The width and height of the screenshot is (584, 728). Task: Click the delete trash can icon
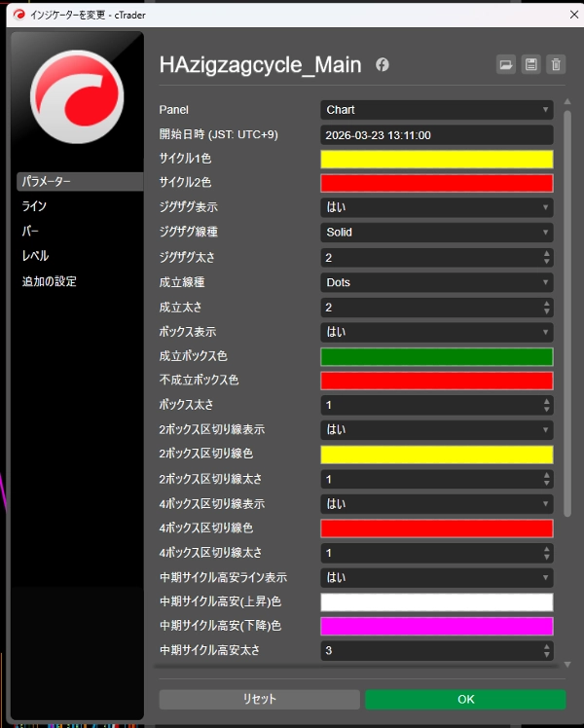[x=556, y=64]
